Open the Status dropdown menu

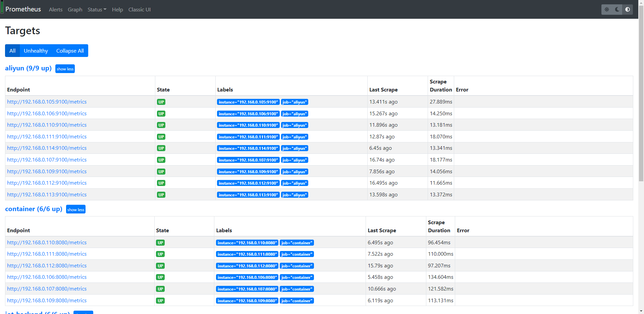click(97, 9)
